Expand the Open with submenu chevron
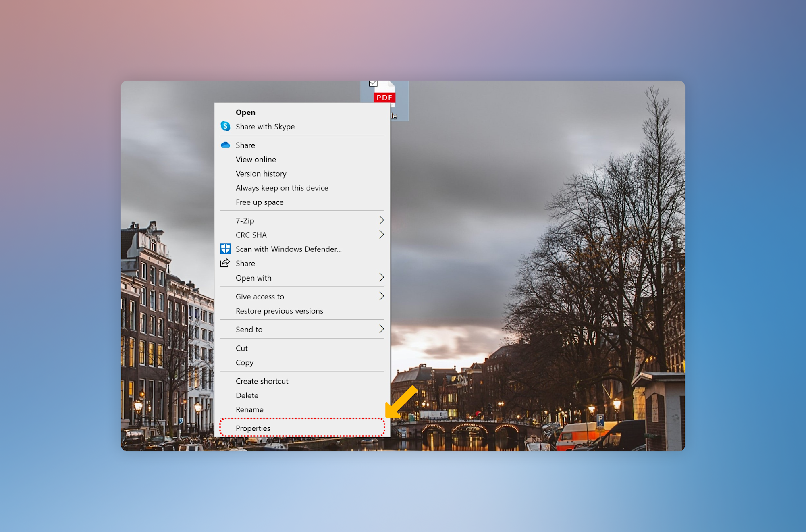This screenshot has width=806, height=532. 381,277
